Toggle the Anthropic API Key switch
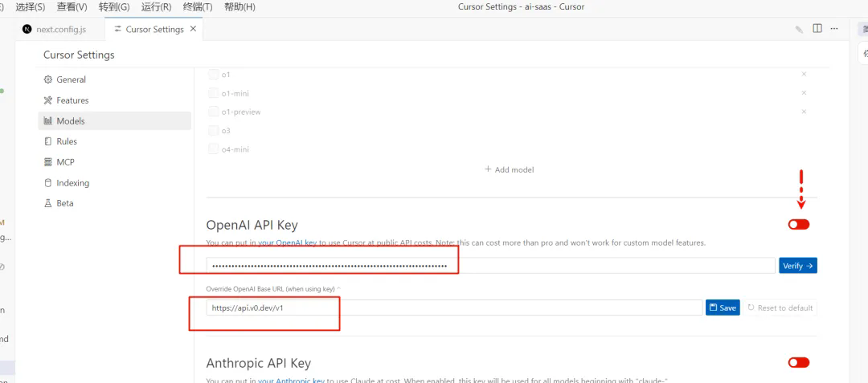 pyautogui.click(x=799, y=363)
